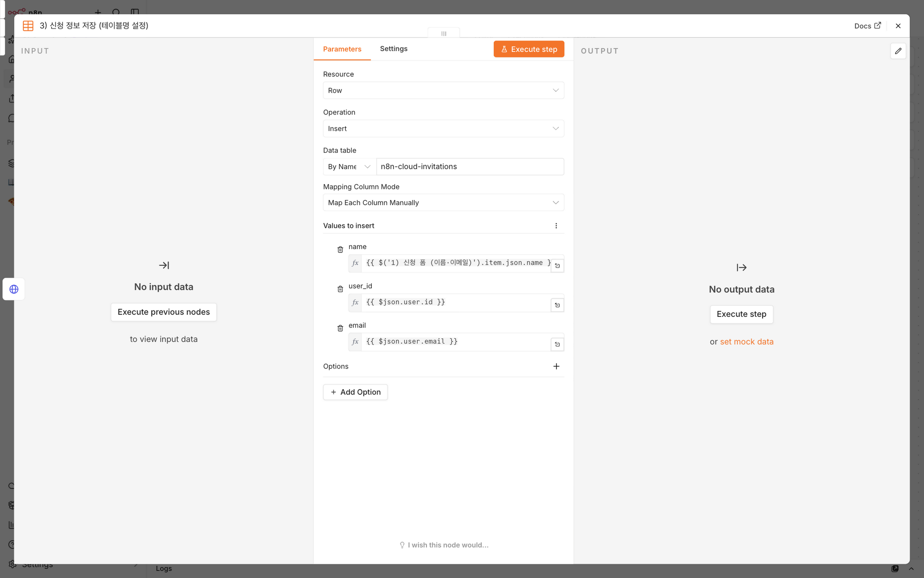
Task: Delete the email column mapping
Action: coord(340,328)
